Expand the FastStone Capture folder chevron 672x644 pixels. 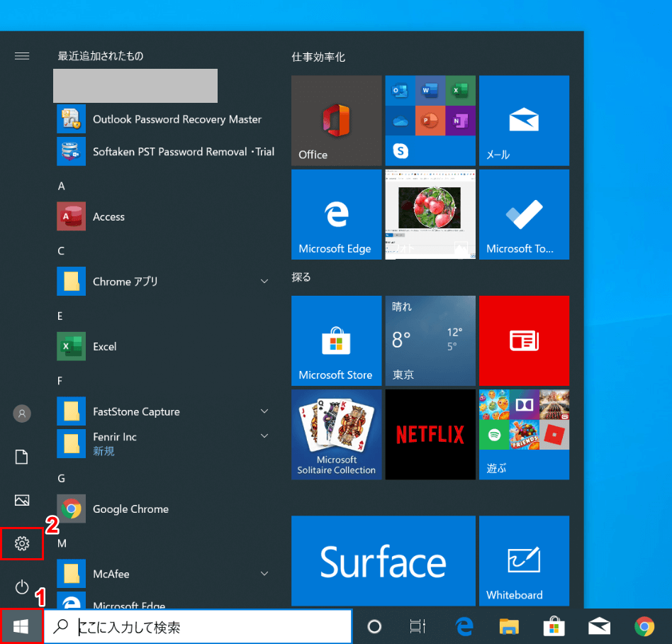coord(264,411)
